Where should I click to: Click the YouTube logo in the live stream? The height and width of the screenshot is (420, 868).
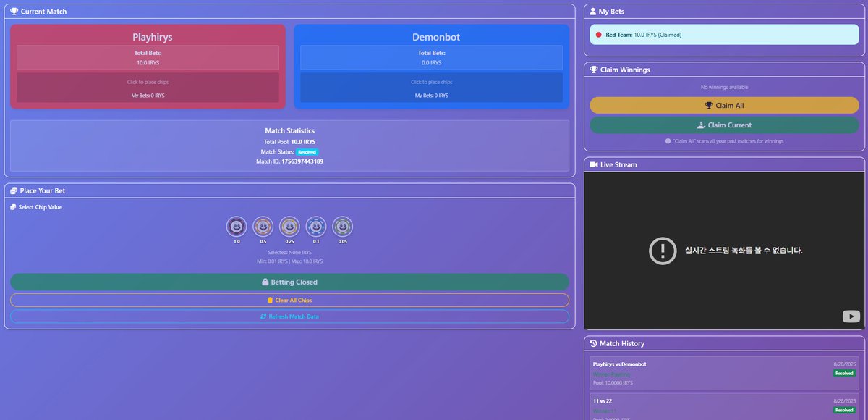pyautogui.click(x=851, y=316)
